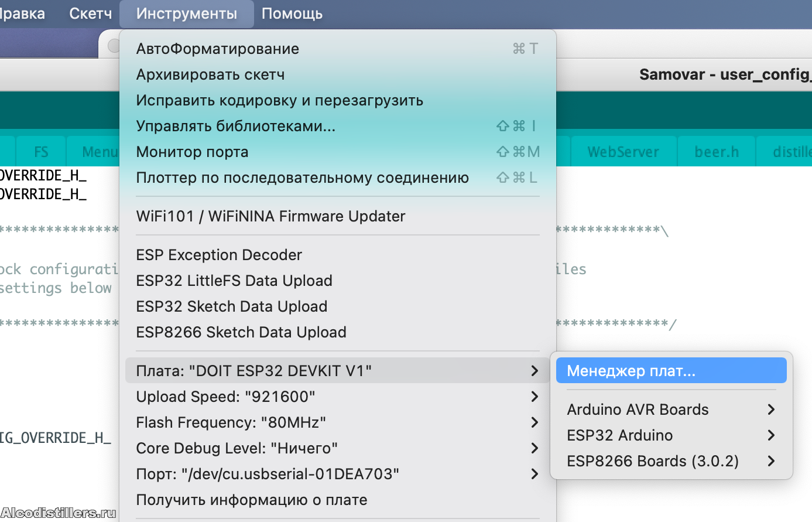Click the 'ock configurati' comment line
The height and width of the screenshot is (522, 812).
click(x=59, y=269)
